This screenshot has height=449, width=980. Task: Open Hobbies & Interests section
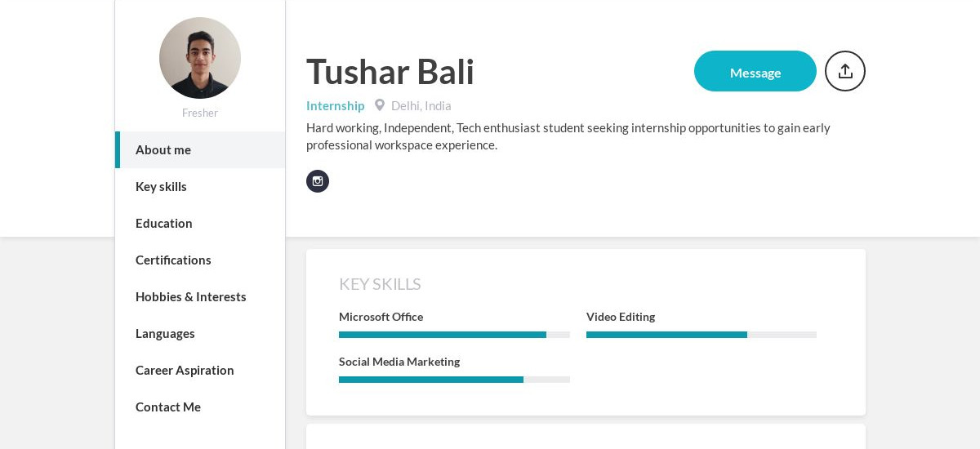(x=190, y=297)
